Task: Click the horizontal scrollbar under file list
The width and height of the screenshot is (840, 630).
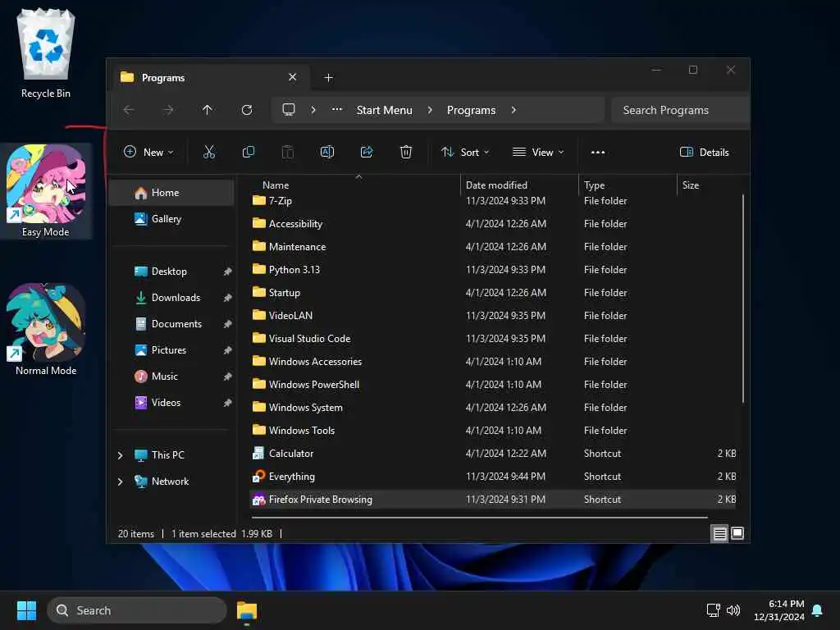Action: tap(479, 518)
